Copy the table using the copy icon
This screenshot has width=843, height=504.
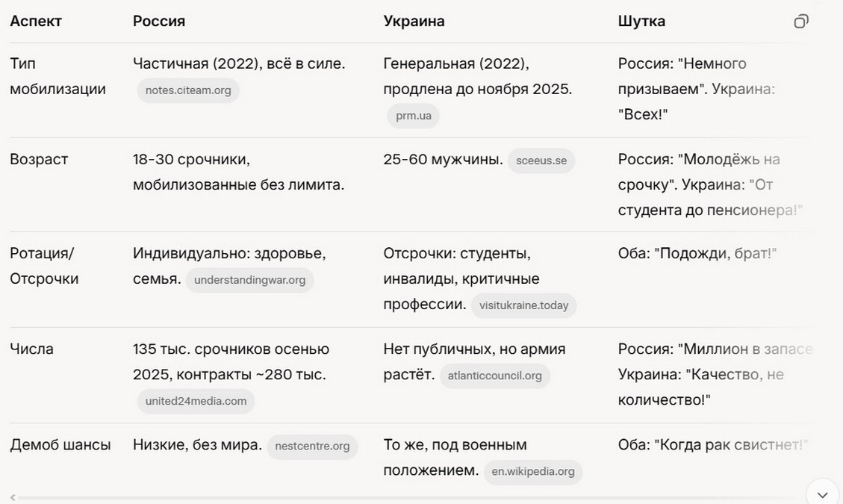coord(800,21)
